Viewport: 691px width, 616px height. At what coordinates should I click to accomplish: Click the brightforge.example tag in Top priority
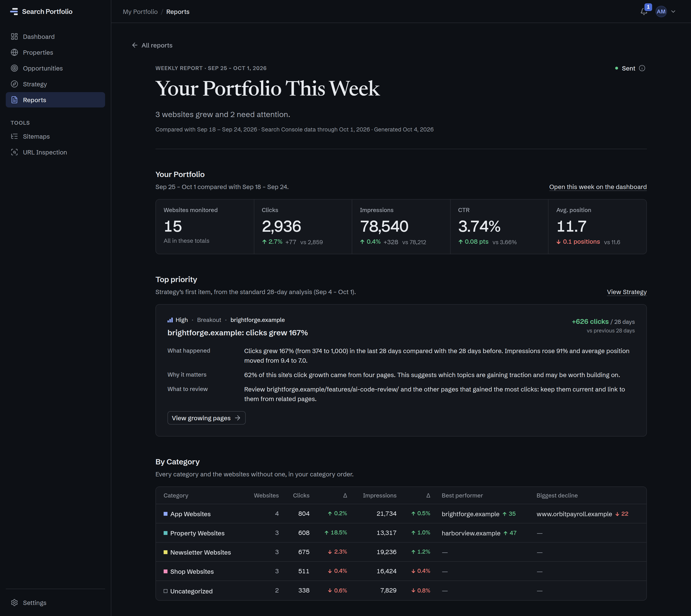(257, 320)
